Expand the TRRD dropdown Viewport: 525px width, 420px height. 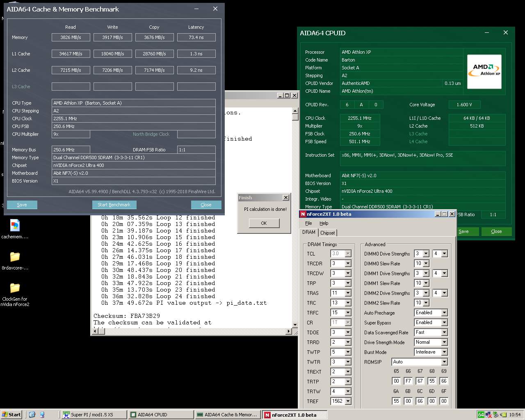tap(348, 342)
